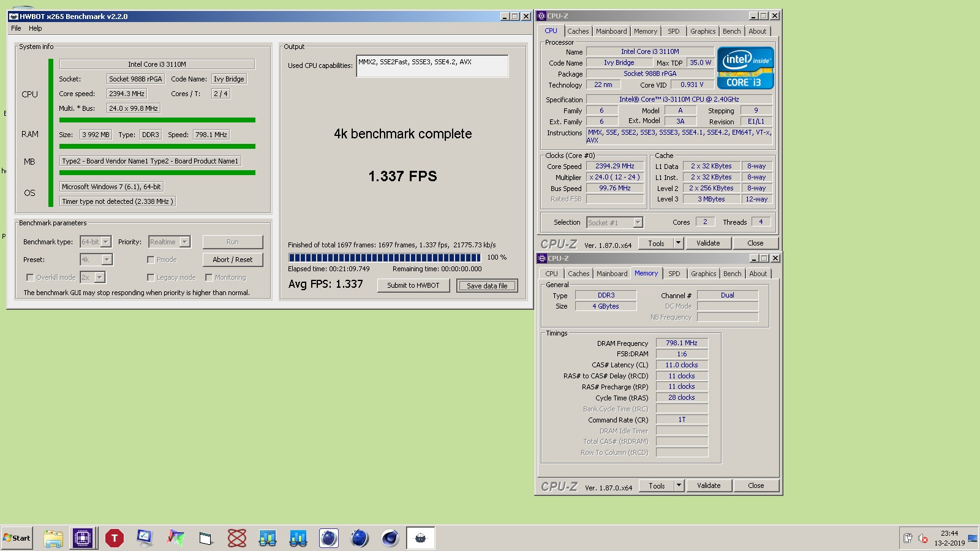The width and height of the screenshot is (980, 551).
Task: Open the borderless blue sphere Cinebench icon
Action: 360,538
